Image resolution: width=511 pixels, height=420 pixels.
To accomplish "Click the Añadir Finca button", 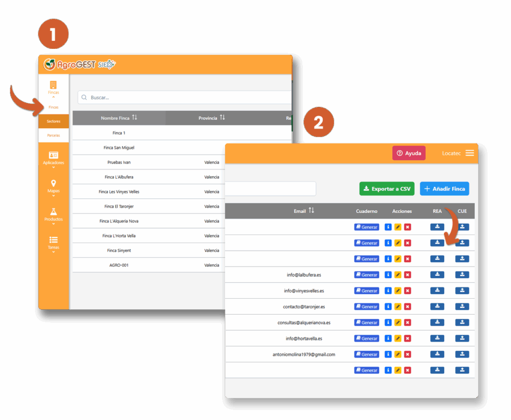I will 444,189.
